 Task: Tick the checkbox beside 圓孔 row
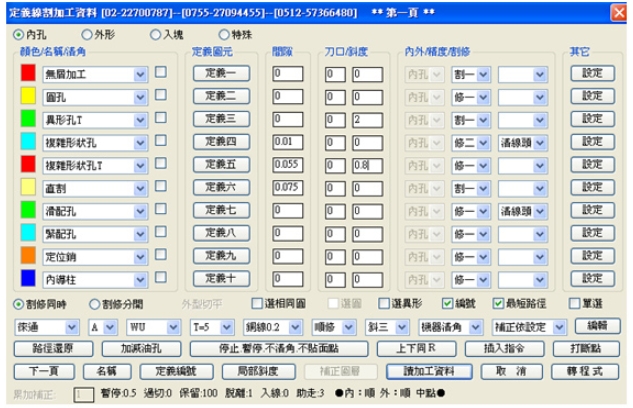tap(161, 95)
